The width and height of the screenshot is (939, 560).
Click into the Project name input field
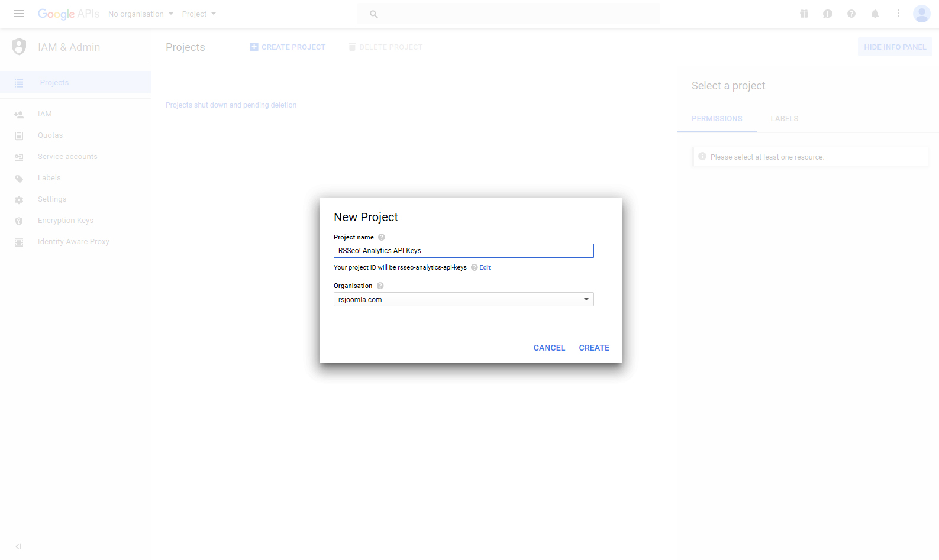[464, 251]
